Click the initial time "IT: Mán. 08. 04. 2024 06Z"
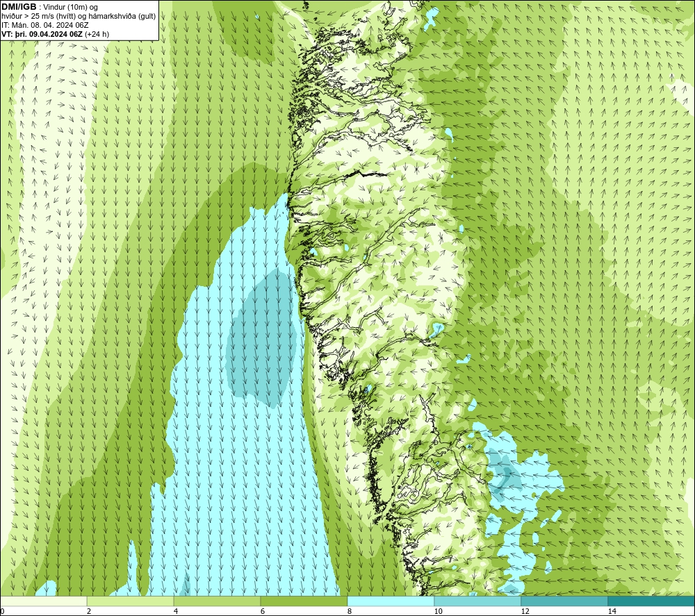Viewport: 695px width, 616px height. 44,25
